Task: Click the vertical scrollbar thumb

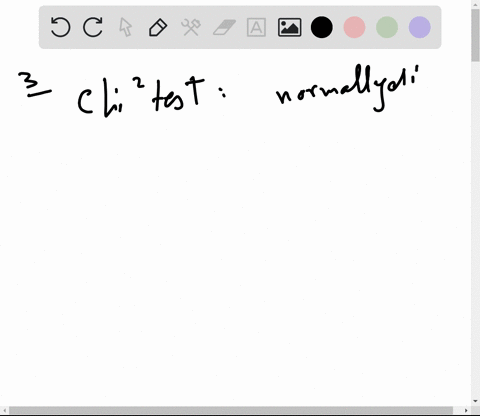Action: [475, 35]
